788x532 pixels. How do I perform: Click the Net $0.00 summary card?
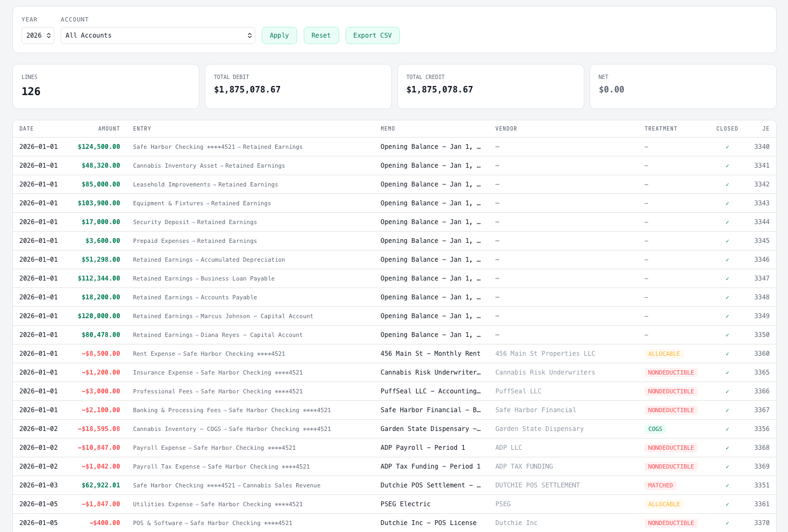coord(683,87)
